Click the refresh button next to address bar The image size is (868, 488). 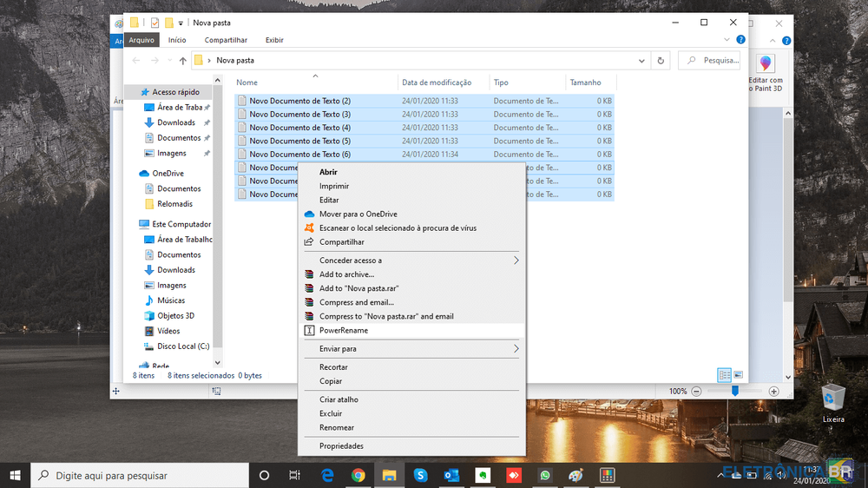point(661,61)
